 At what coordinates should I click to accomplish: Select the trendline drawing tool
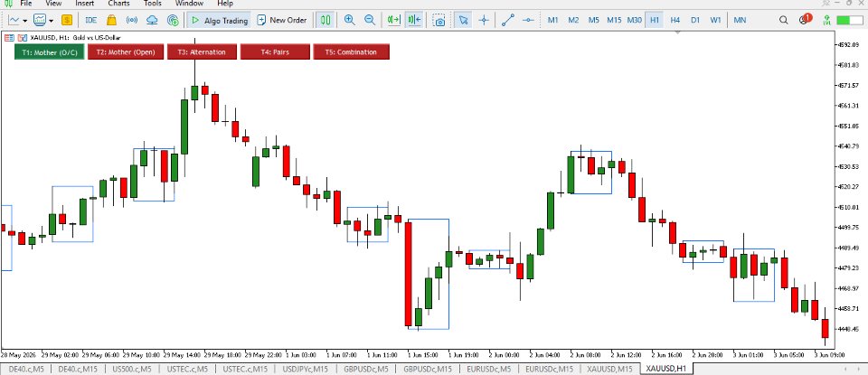507,21
